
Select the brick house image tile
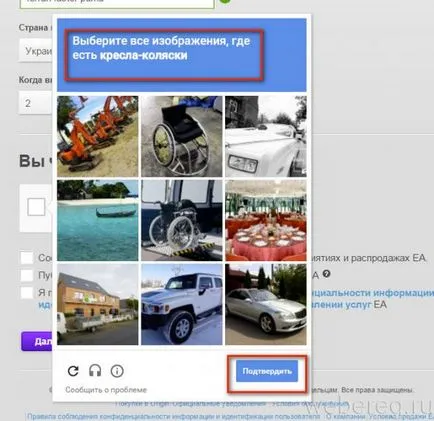coord(97,304)
